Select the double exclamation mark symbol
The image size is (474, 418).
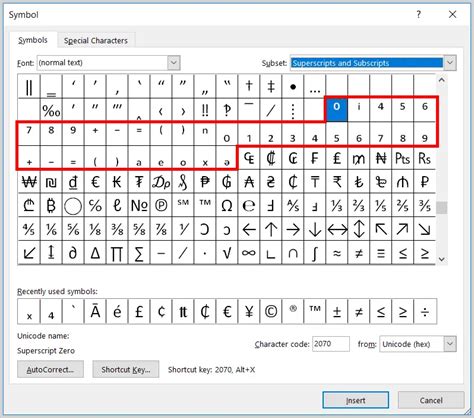pos(205,110)
